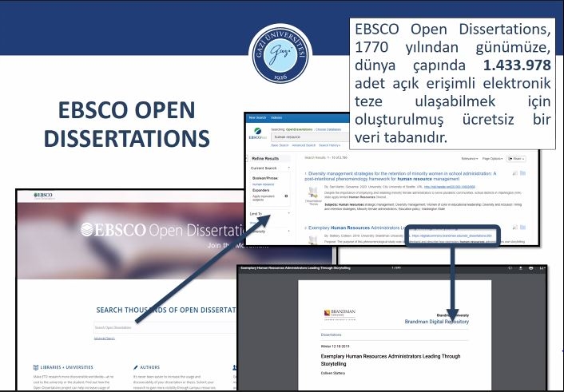Click the rotate icon in the PDF viewer toolbar

click(x=510, y=268)
